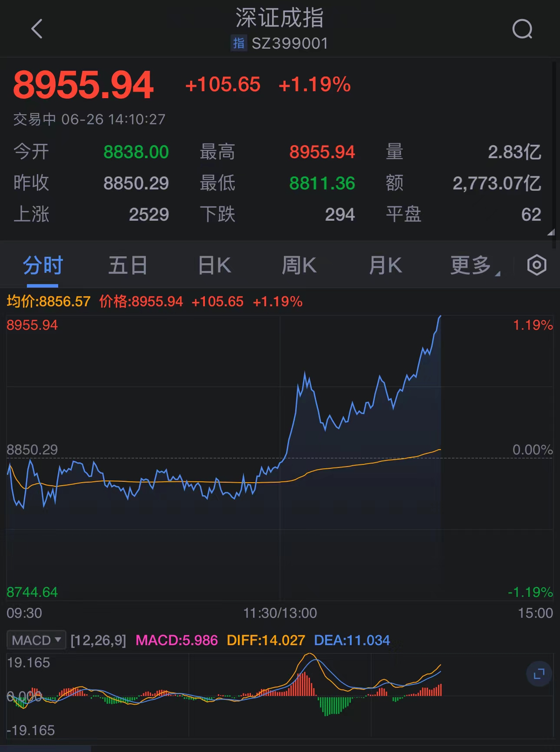The width and height of the screenshot is (560, 752).
Task: Tap the large price 8955.94
Action: (83, 85)
